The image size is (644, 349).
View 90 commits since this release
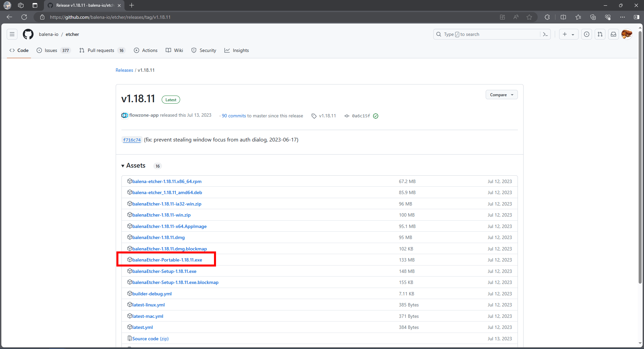(x=234, y=116)
